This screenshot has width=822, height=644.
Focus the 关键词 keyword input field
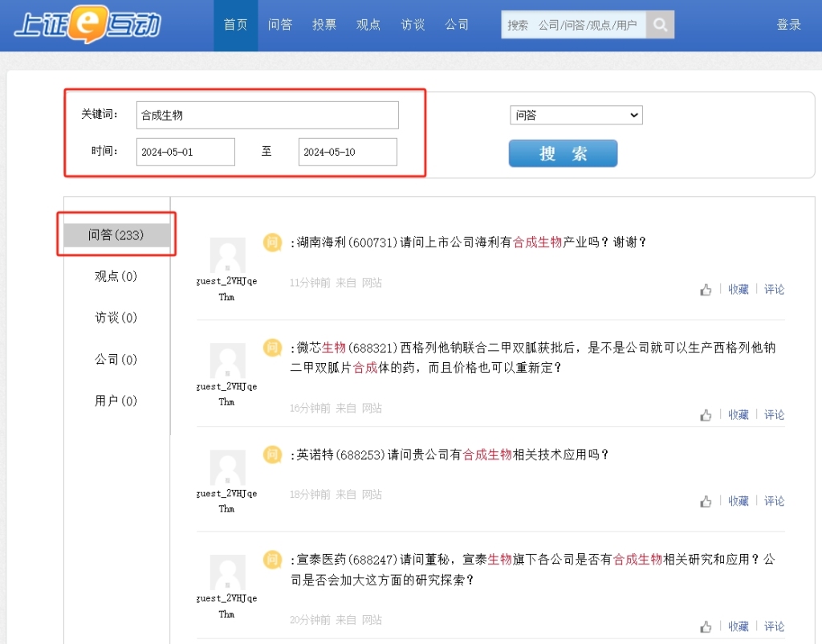pyautogui.click(x=267, y=115)
